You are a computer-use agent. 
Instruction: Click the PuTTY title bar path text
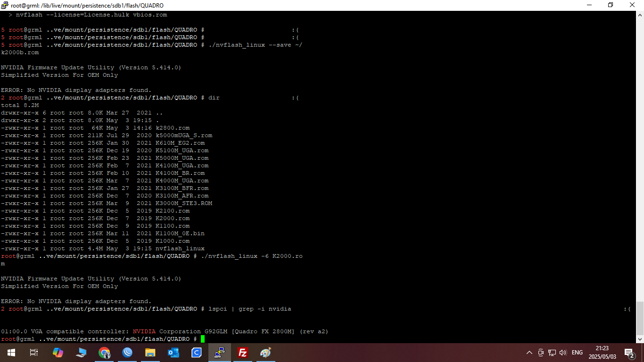[88, 5]
